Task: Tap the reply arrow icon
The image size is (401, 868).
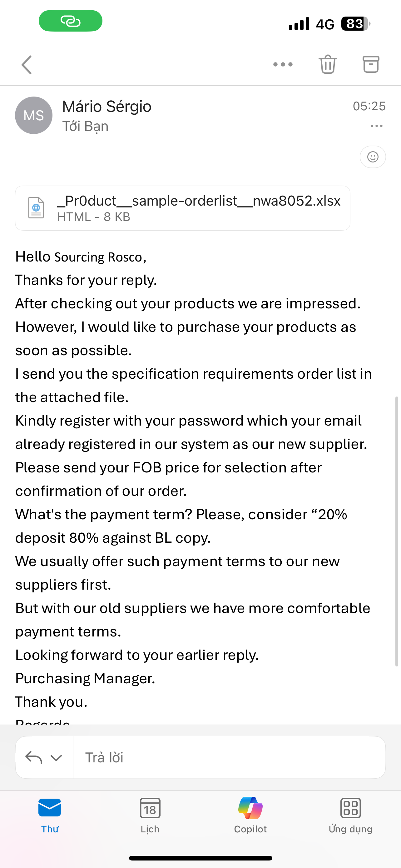Action: coord(34,757)
